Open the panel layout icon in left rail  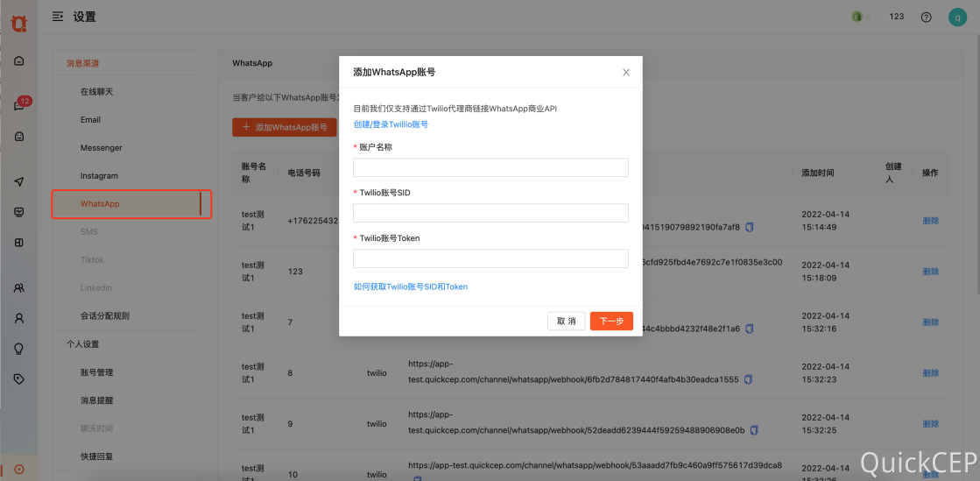[x=19, y=242]
